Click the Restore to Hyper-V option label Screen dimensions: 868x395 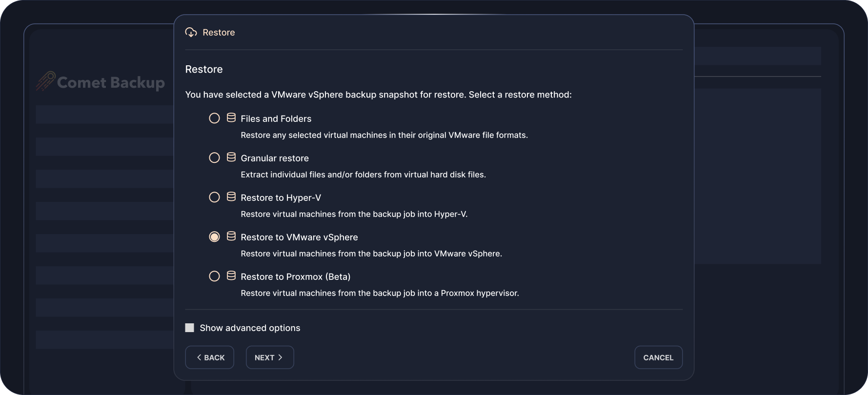point(281,197)
